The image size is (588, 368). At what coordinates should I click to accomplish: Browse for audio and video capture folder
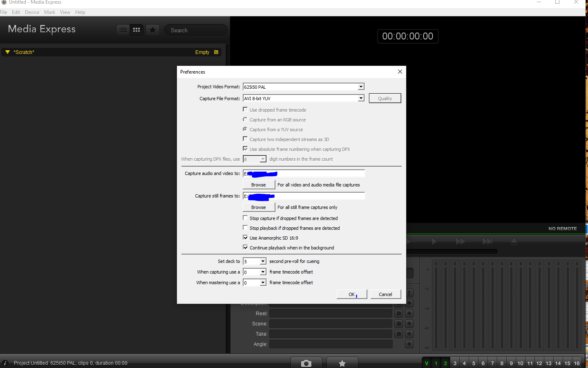coord(259,185)
